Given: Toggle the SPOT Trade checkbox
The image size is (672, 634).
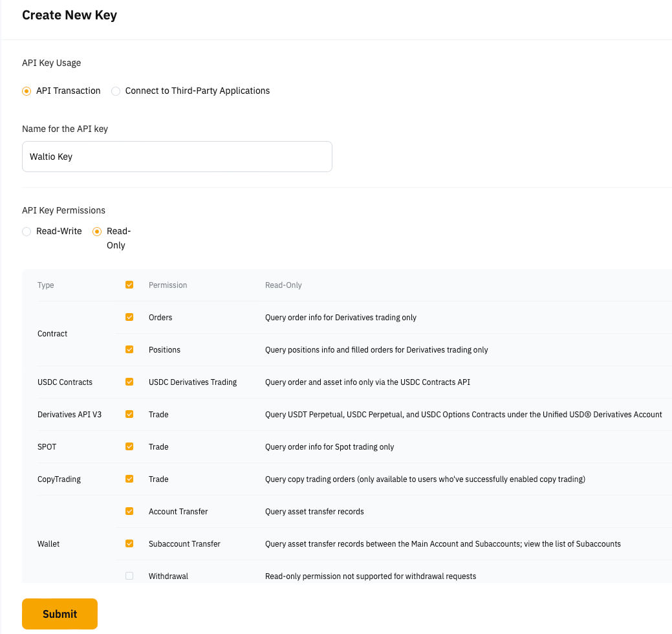Looking at the screenshot, I should coord(129,446).
